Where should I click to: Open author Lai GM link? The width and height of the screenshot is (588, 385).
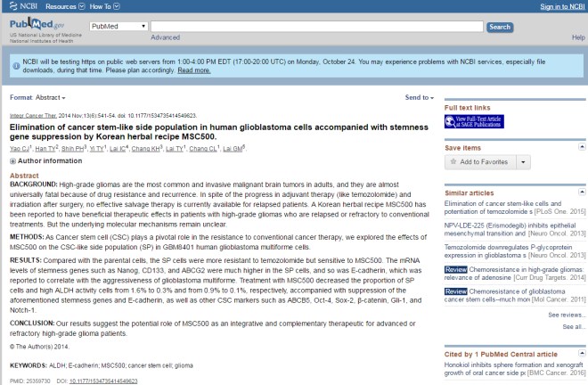click(233, 149)
